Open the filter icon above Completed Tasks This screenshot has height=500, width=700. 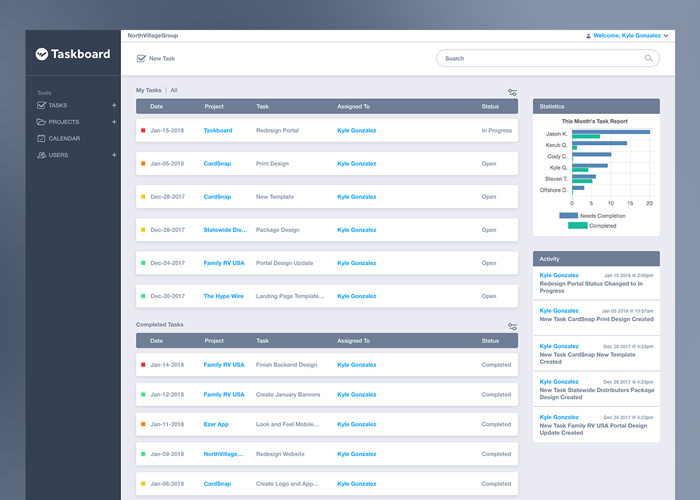click(512, 327)
